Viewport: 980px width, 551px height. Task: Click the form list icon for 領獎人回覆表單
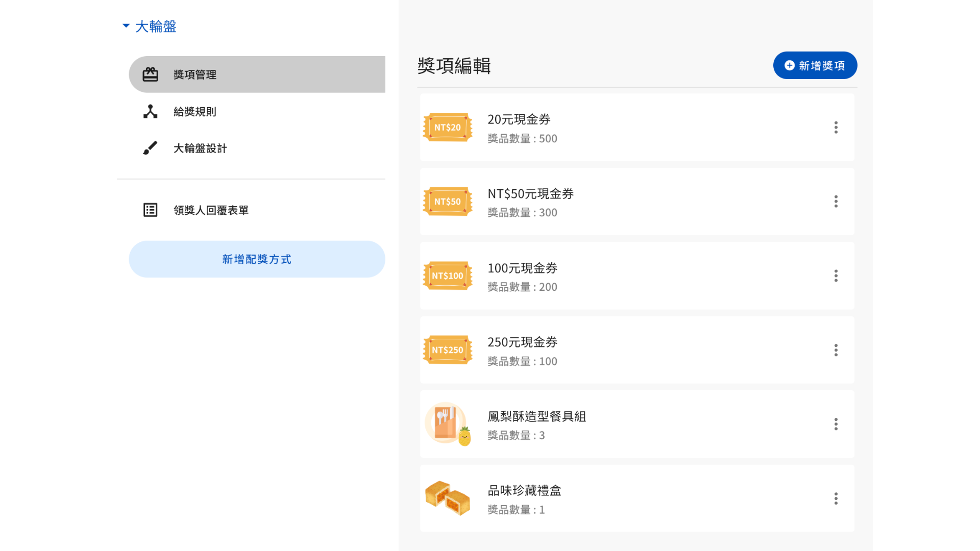[150, 210]
